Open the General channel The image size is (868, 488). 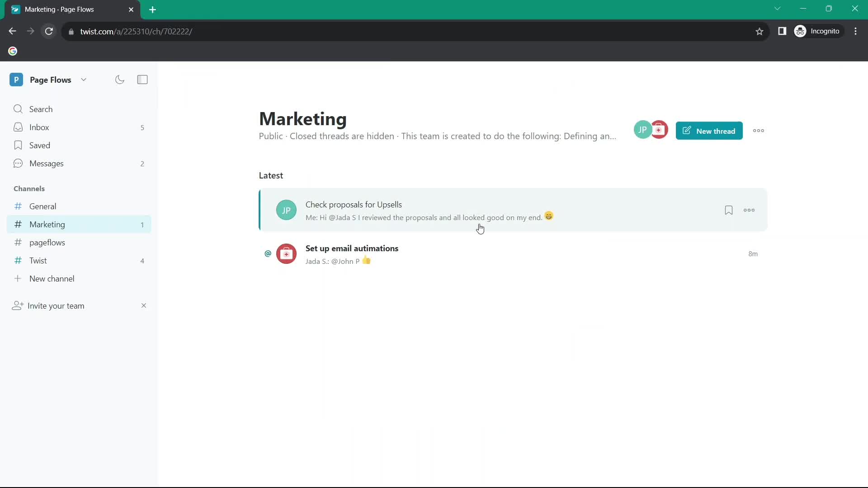43,206
